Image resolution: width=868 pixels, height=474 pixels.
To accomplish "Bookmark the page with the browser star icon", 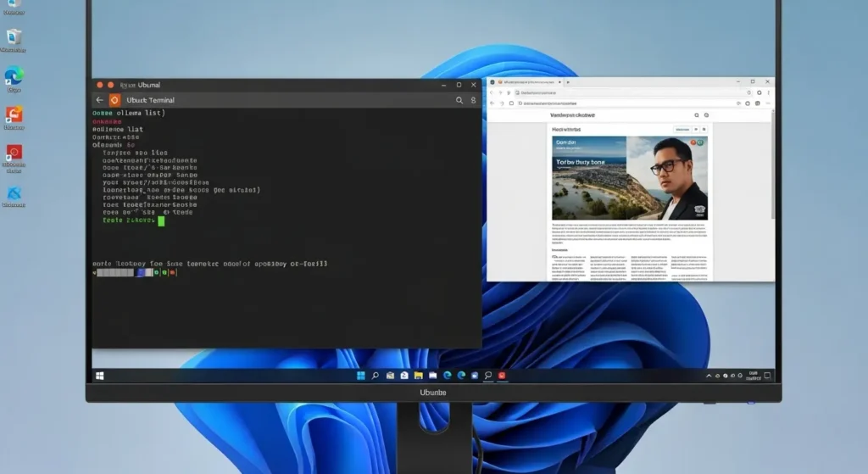I will pyautogui.click(x=748, y=92).
